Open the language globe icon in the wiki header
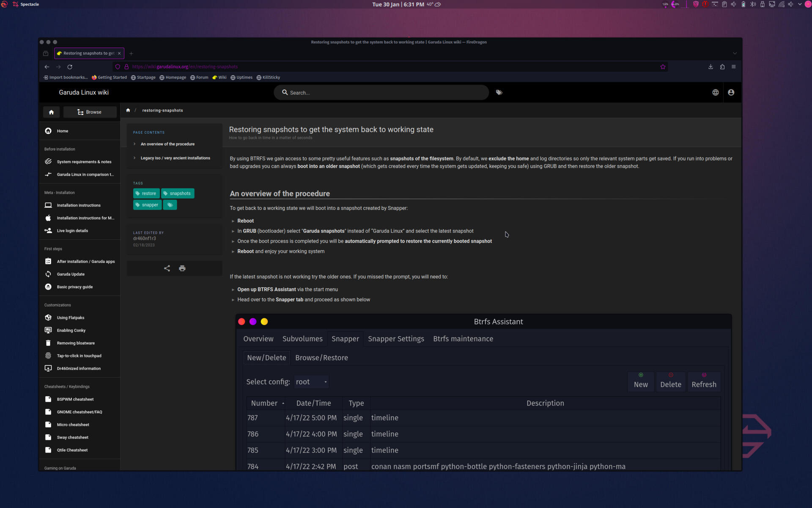Viewport: 812px width, 508px height. point(716,92)
